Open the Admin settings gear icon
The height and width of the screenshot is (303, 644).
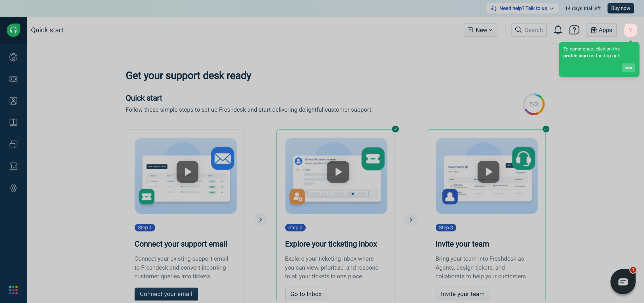coord(13,188)
